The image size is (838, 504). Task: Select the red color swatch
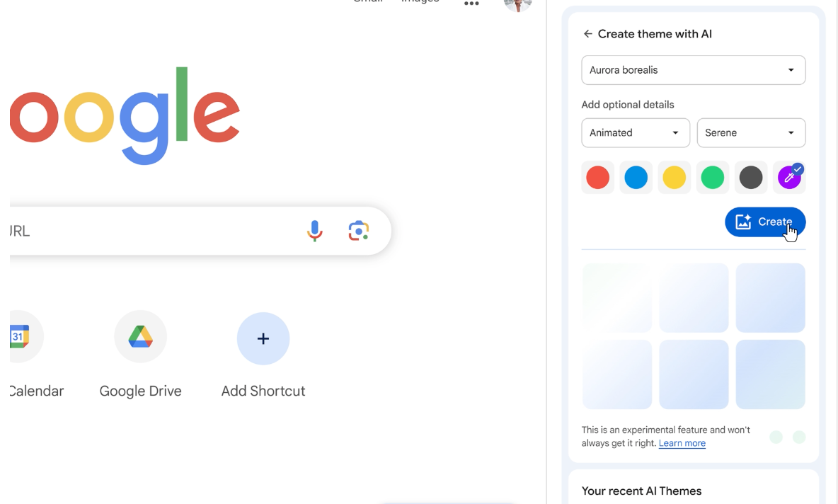[x=598, y=177]
